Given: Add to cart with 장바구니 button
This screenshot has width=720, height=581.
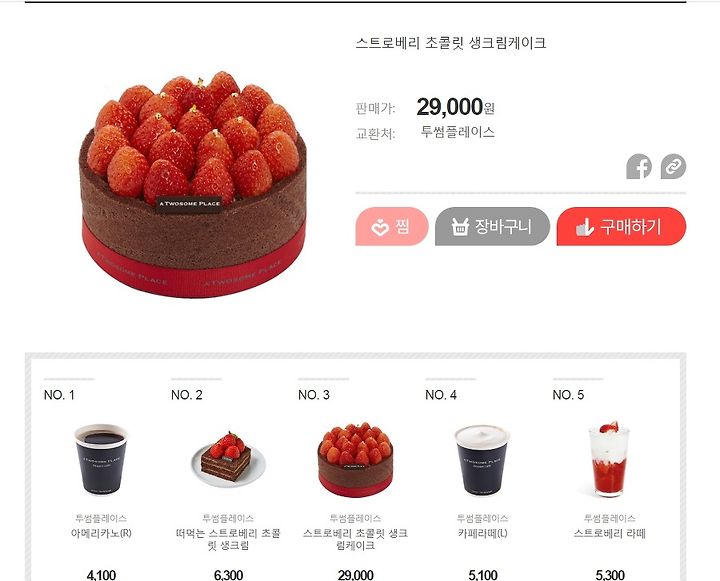Looking at the screenshot, I should 492,226.
